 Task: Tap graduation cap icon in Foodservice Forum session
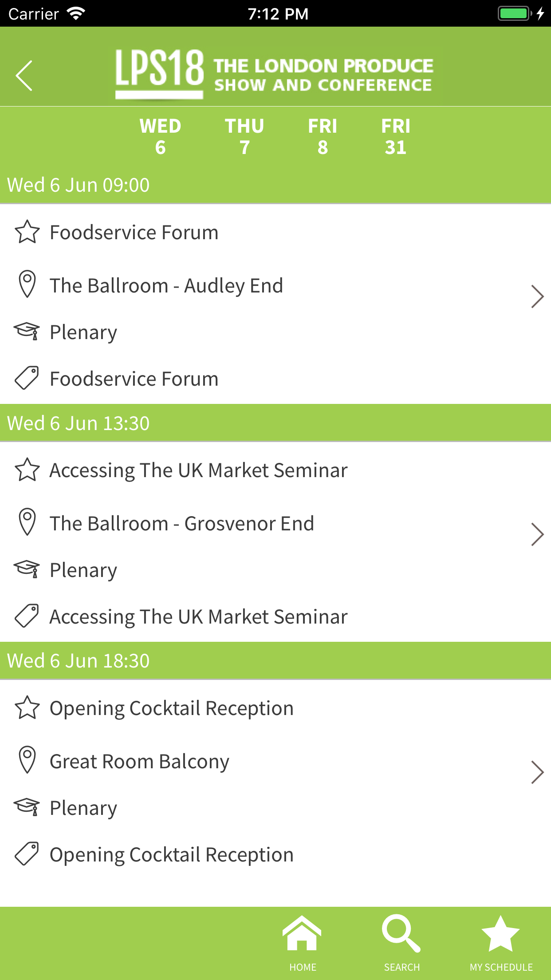27,331
